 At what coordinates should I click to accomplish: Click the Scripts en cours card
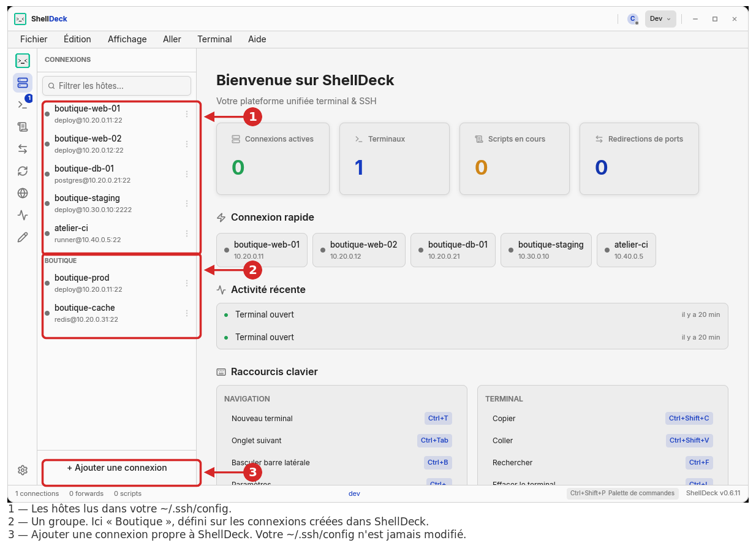click(x=515, y=159)
